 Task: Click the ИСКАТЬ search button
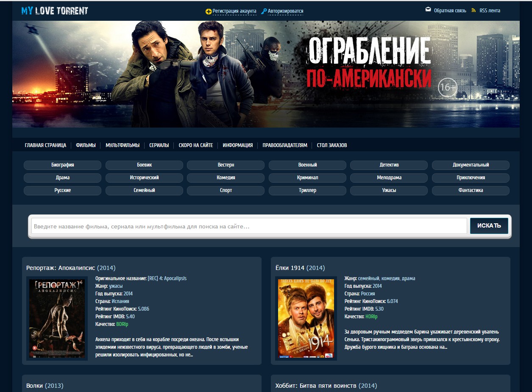point(489,225)
